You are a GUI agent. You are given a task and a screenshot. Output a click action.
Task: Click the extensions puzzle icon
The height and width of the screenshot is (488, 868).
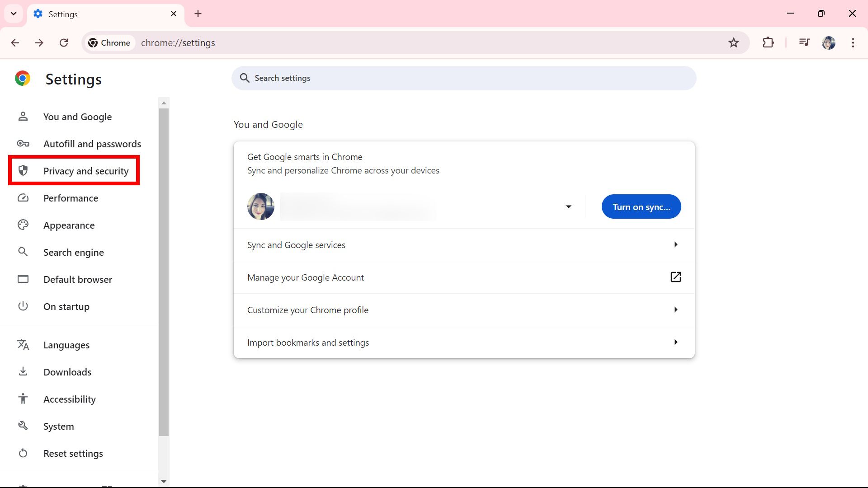click(x=769, y=42)
